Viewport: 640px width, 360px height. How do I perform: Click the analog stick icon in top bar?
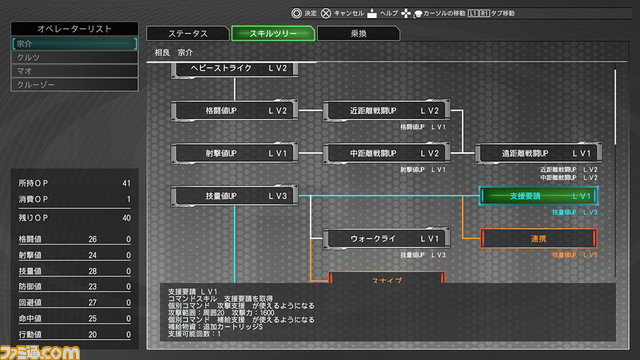pos(418,14)
